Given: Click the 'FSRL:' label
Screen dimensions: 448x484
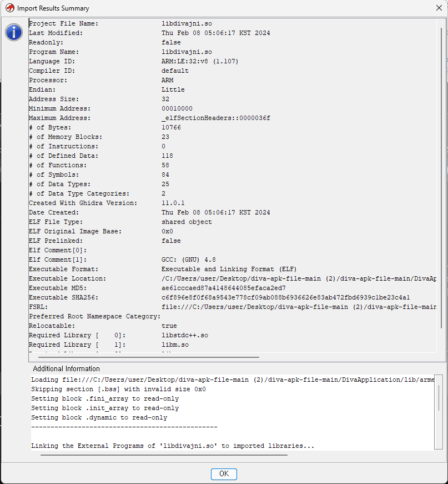Looking at the screenshot, I should point(38,307).
